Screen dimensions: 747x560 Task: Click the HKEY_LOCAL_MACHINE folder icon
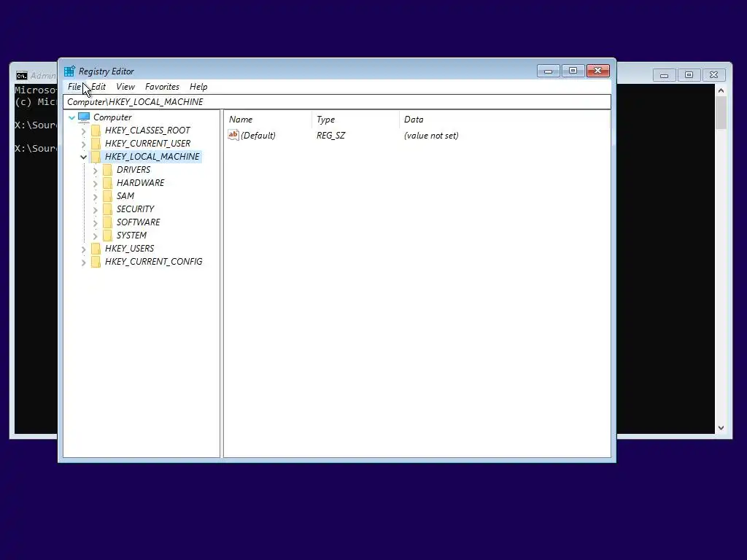(x=96, y=157)
